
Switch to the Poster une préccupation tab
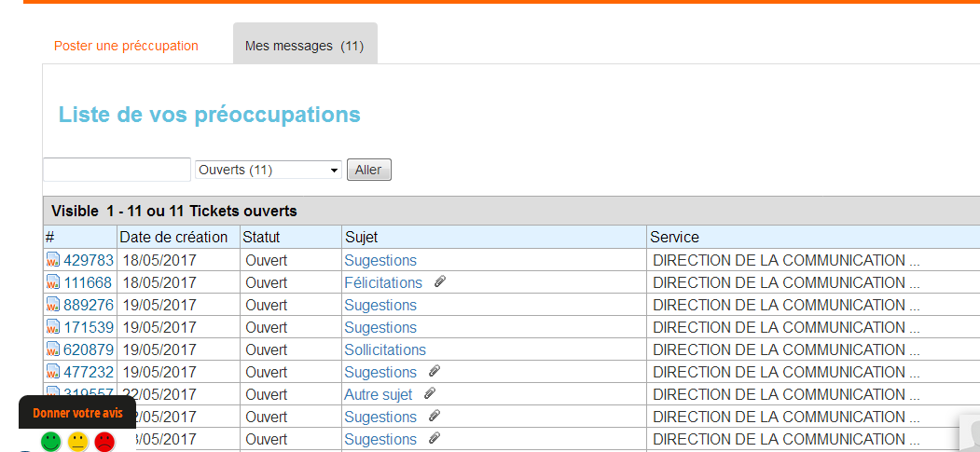coord(126,46)
